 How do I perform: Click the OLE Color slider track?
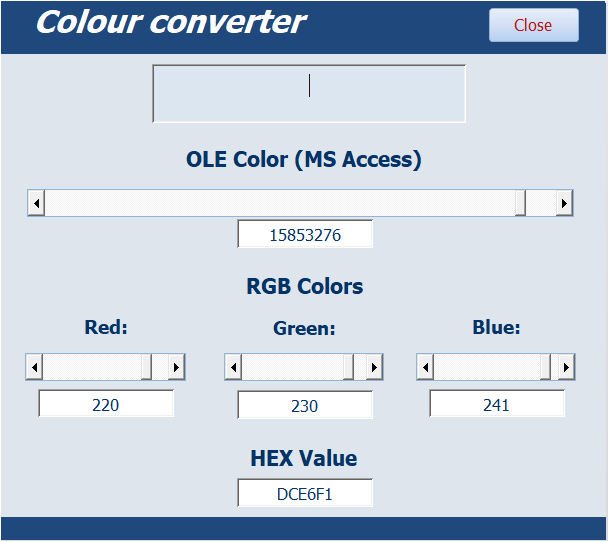point(280,203)
